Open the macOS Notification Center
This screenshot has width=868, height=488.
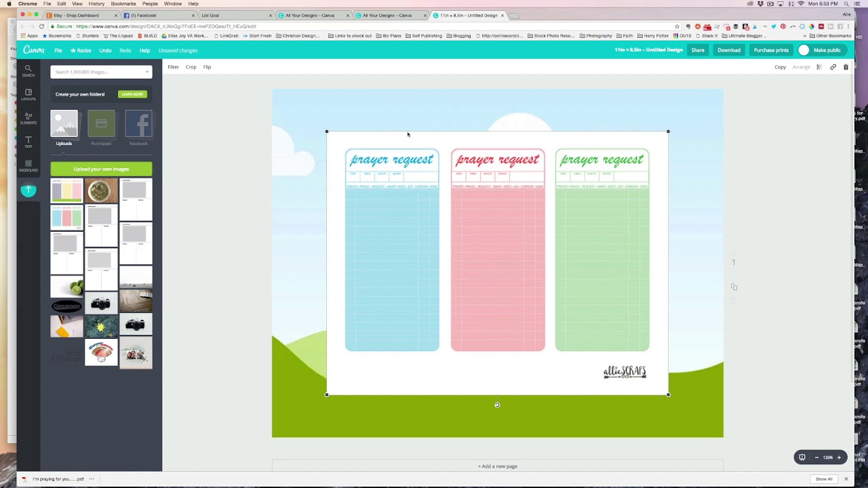tap(856, 4)
